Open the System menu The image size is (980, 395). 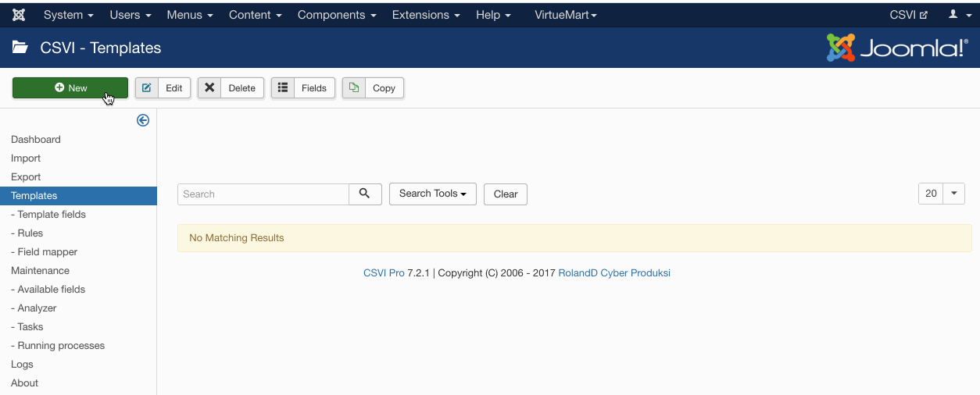point(69,15)
